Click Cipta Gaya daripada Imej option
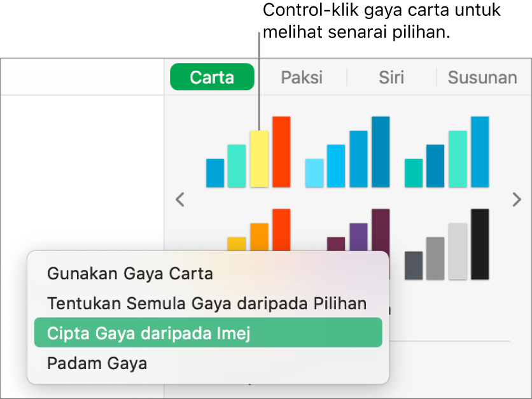 pos(208,332)
